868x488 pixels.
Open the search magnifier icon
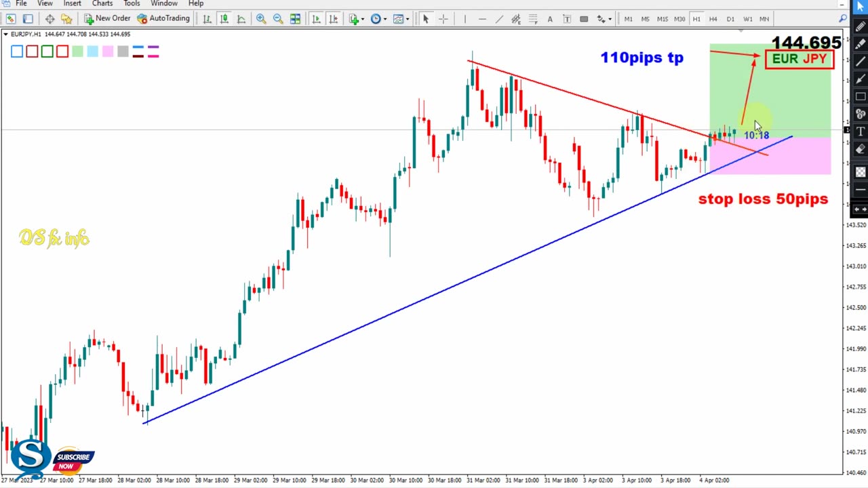coord(843,18)
